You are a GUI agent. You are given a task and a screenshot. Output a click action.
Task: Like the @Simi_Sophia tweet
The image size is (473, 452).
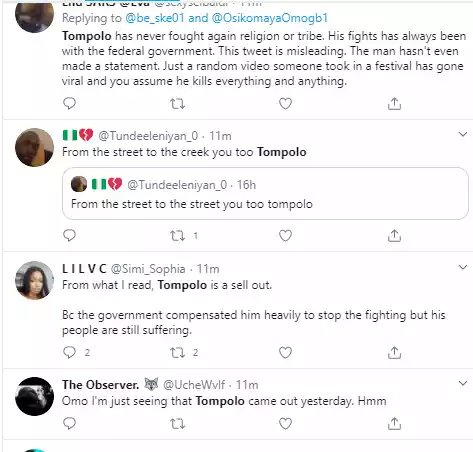tap(285, 353)
